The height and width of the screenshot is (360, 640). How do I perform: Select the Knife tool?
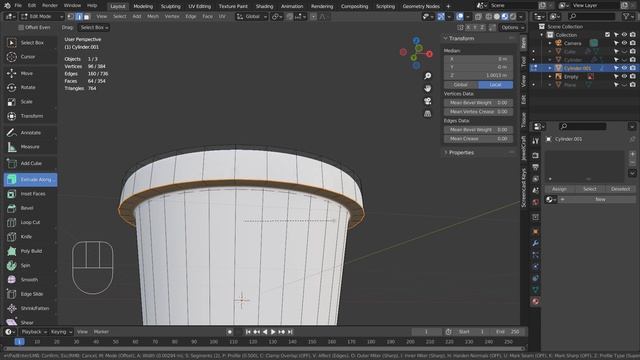[x=30, y=237]
